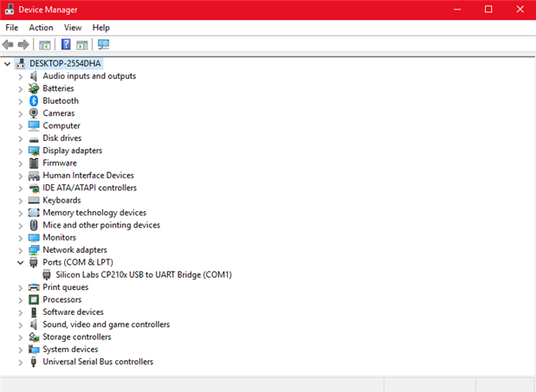Viewport: 536px width, 392px height.
Task: Click the Processors chip icon
Action: point(34,299)
